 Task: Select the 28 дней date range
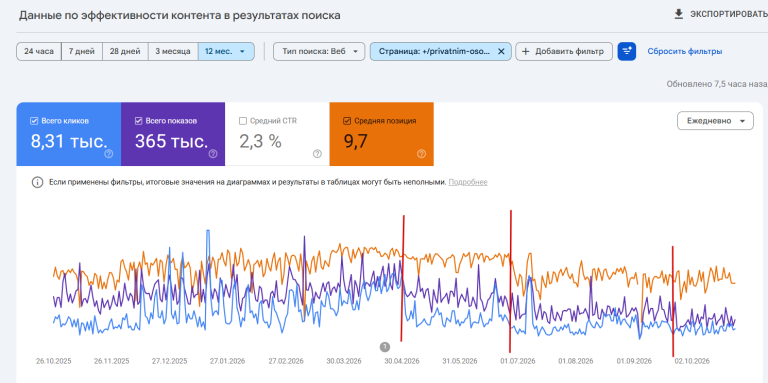click(x=125, y=51)
